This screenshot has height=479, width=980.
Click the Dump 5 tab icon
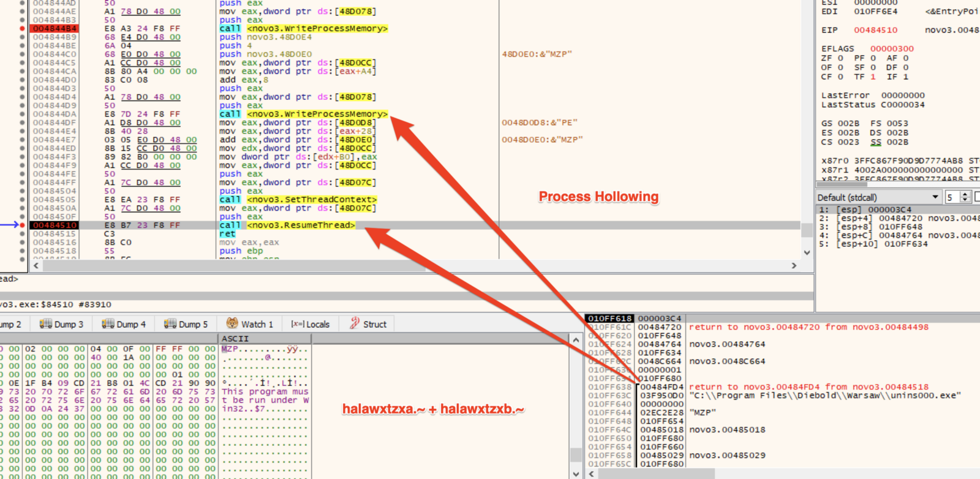tap(170, 324)
